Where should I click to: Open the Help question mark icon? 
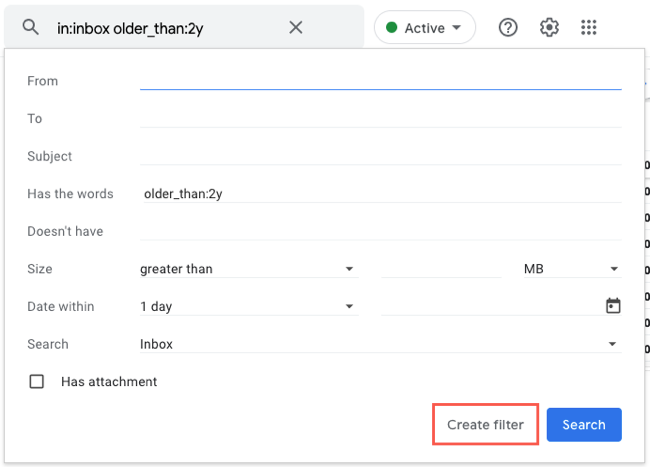tap(508, 28)
